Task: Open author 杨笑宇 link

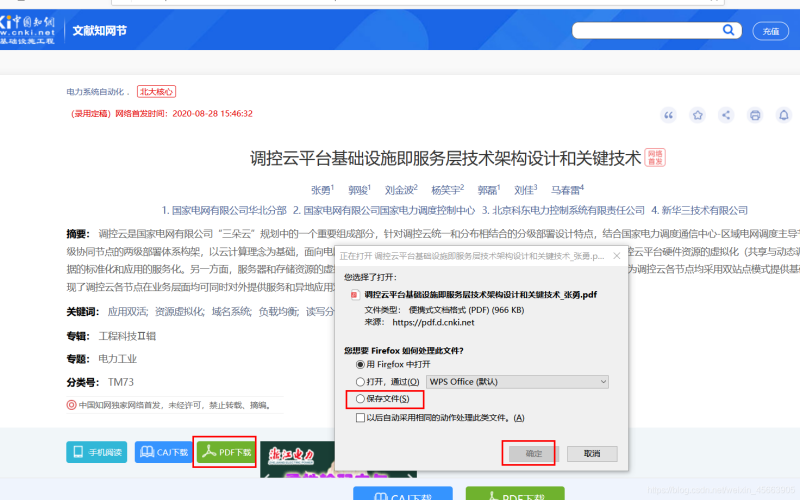Action: pyautogui.click(x=445, y=190)
